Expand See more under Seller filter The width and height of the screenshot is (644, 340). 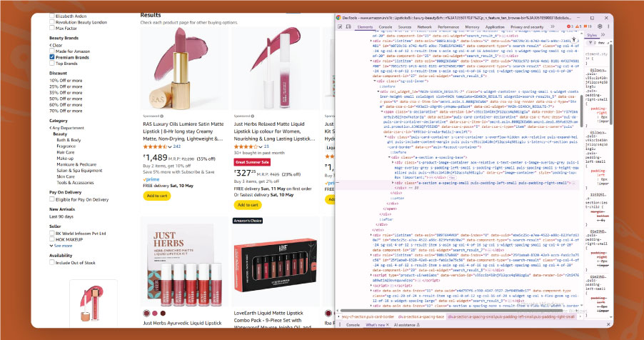pos(61,245)
